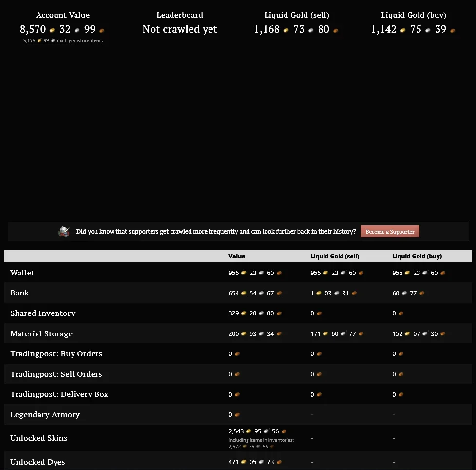Click the Bank value 654 gold cell
The height and width of the screenshot is (470, 476).
255,293
